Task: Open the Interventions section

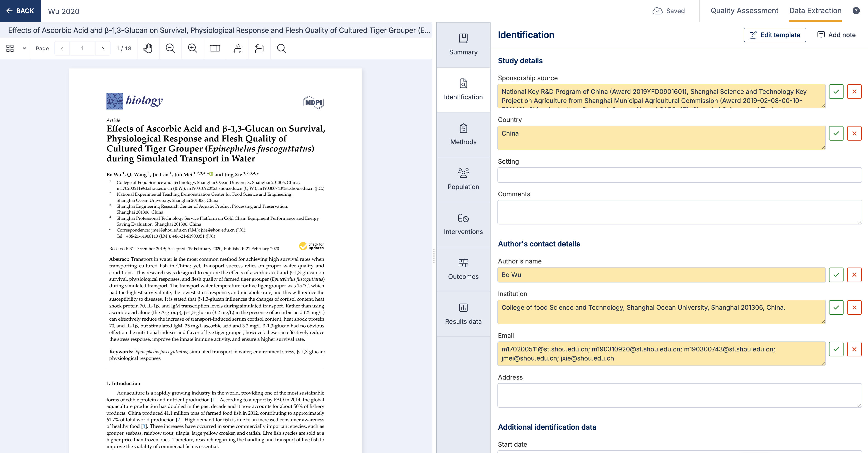Action: (x=463, y=224)
